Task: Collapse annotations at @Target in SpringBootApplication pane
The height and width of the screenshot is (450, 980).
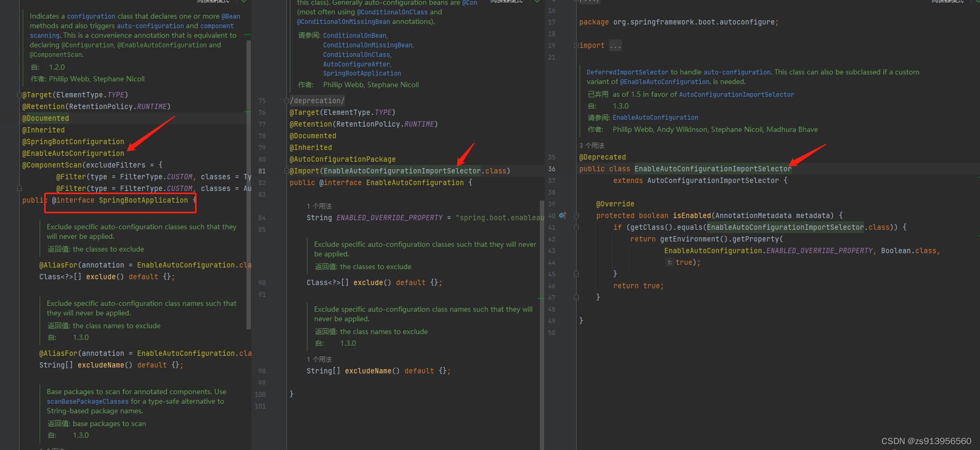Action: point(20,95)
